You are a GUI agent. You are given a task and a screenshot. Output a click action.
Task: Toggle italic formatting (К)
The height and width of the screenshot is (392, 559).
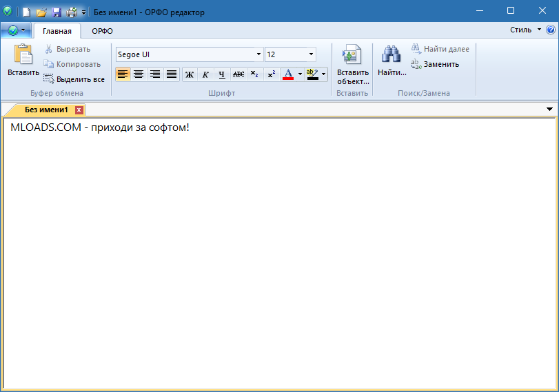coord(205,74)
